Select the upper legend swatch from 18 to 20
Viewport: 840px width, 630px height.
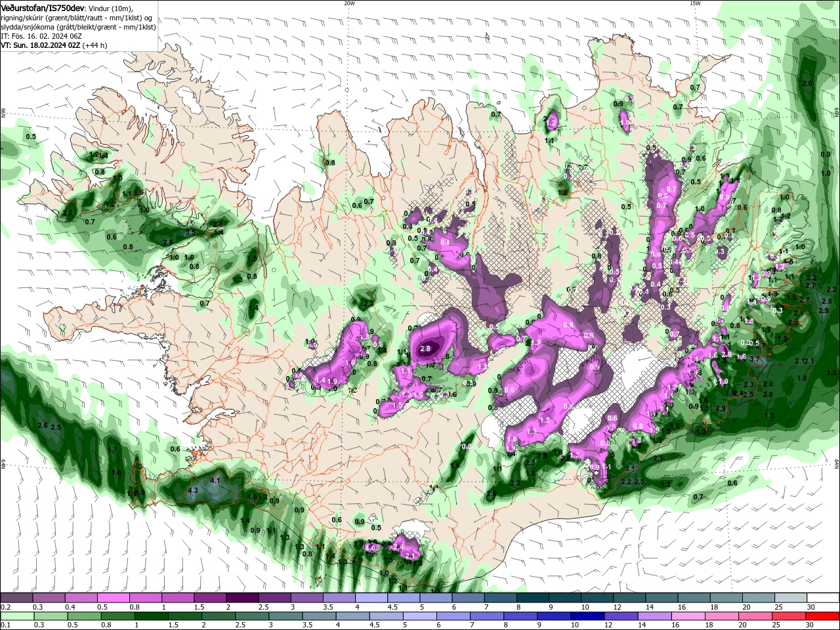726,598
